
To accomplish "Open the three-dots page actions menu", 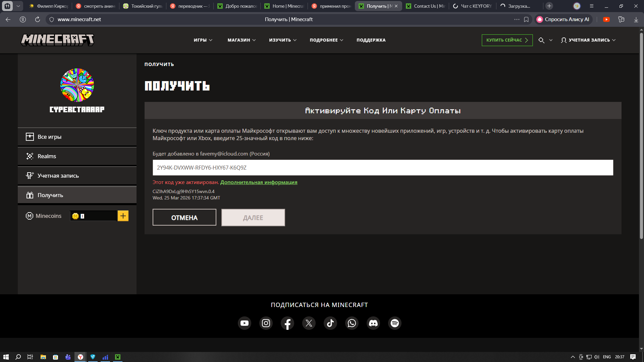I will coord(517,19).
